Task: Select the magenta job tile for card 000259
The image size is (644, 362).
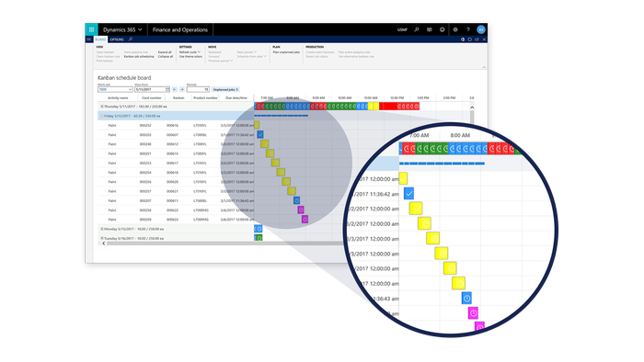Action: click(305, 220)
